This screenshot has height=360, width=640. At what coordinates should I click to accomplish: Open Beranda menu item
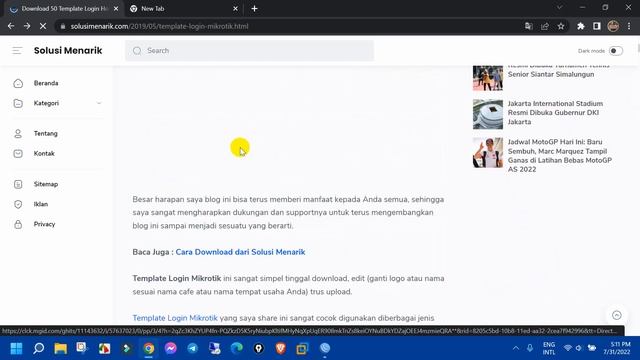pos(46,83)
